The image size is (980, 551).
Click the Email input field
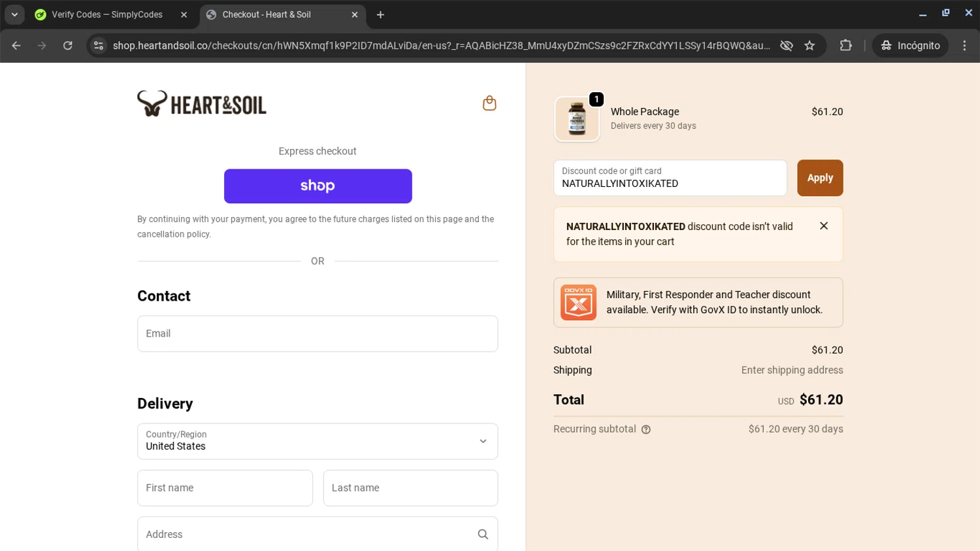click(x=318, y=334)
